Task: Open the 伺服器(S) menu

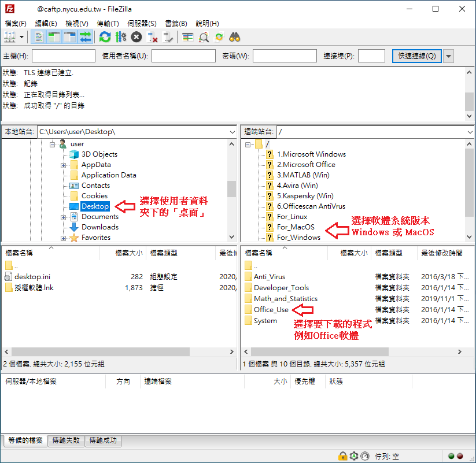Action: [142, 24]
